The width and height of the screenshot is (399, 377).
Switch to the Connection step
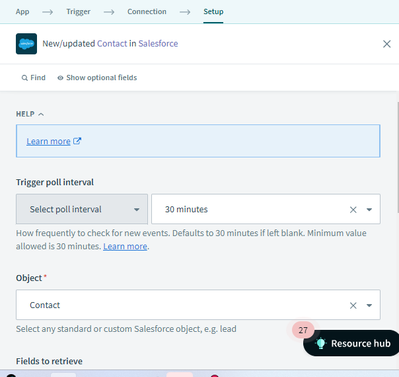[147, 12]
